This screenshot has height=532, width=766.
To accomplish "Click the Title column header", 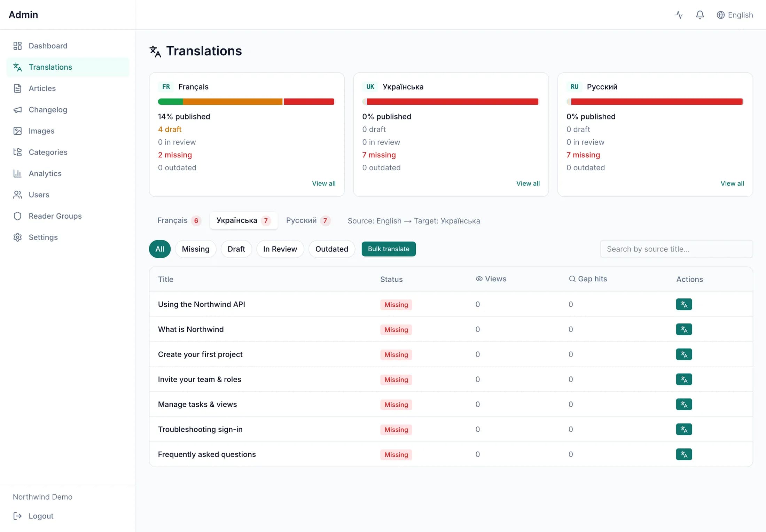I will 166,279.
